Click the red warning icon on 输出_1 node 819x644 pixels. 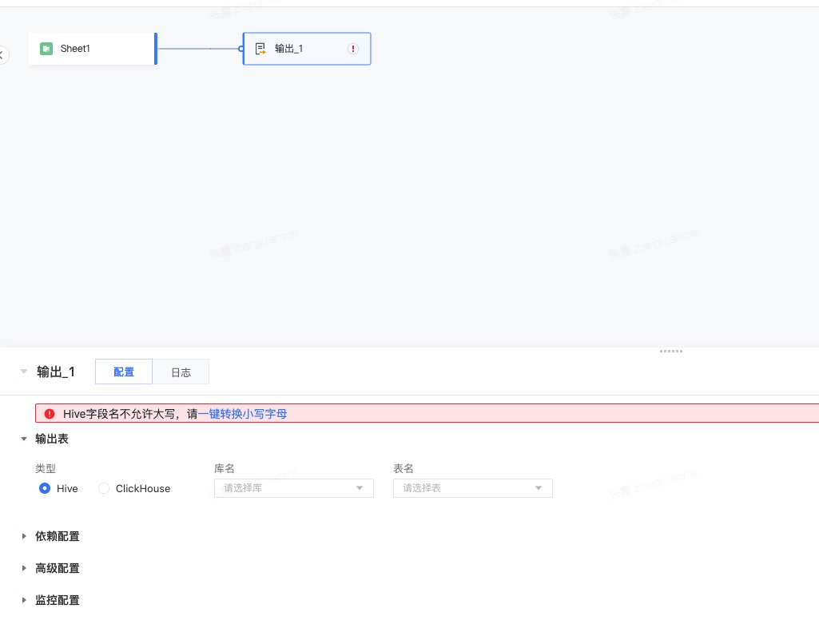pos(353,49)
